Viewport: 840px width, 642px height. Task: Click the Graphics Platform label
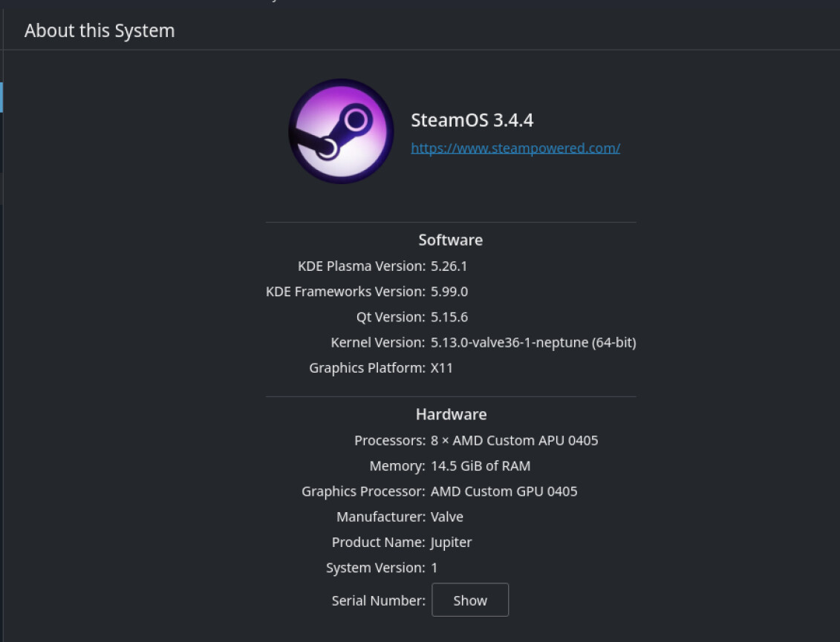[x=367, y=368]
